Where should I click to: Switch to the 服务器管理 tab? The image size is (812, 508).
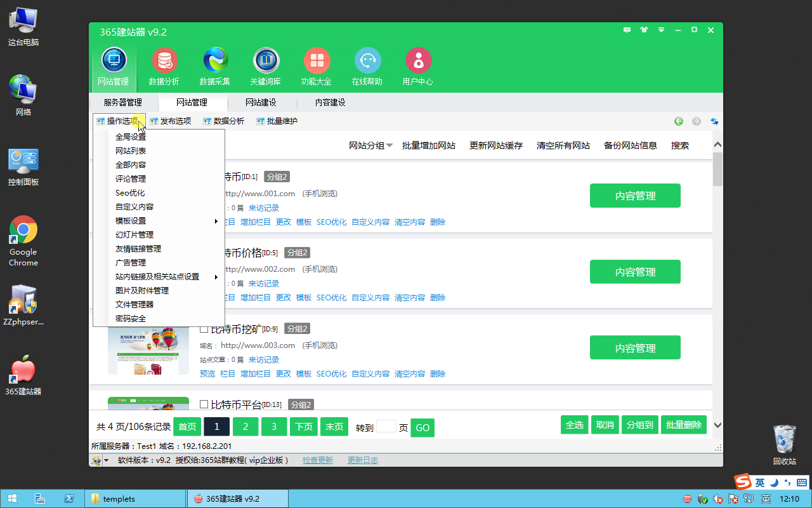(x=123, y=102)
